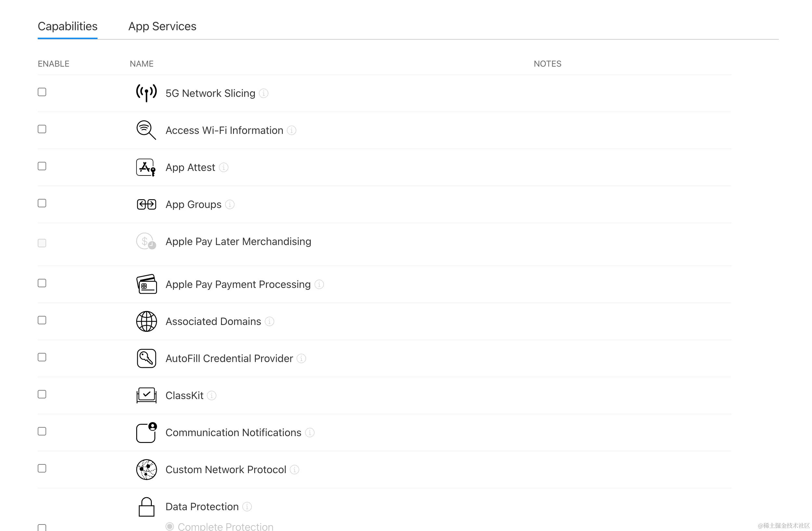812x531 pixels.
Task: Enable the App Groups capability checkbox
Action: 42,203
